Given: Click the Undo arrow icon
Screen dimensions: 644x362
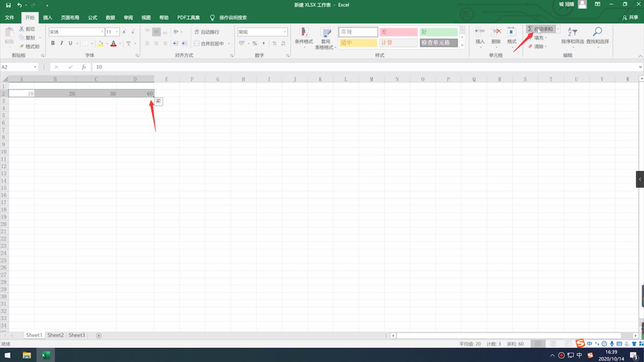Looking at the screenshot, I should tap(19, 5).
